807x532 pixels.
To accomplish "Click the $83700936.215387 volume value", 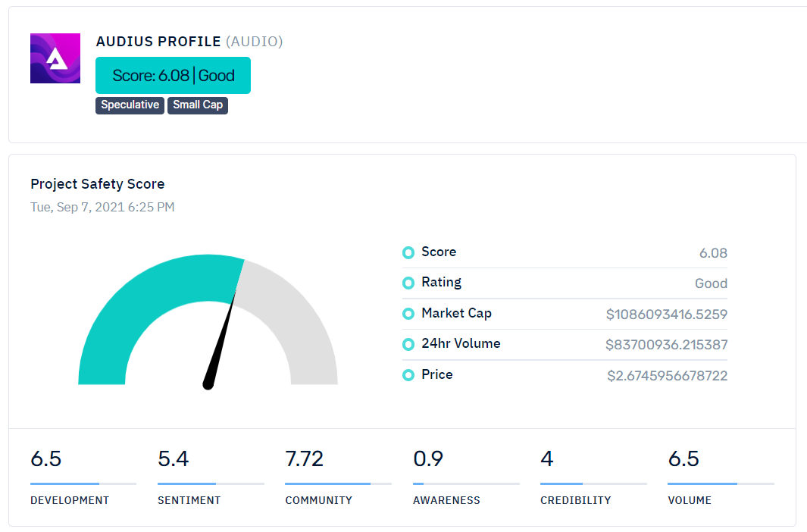I will coord(667,345).
